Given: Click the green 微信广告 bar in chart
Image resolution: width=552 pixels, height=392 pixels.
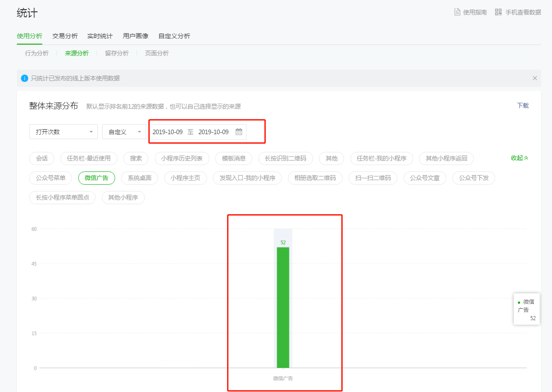Looking at the screenshot, I should 283,307.
